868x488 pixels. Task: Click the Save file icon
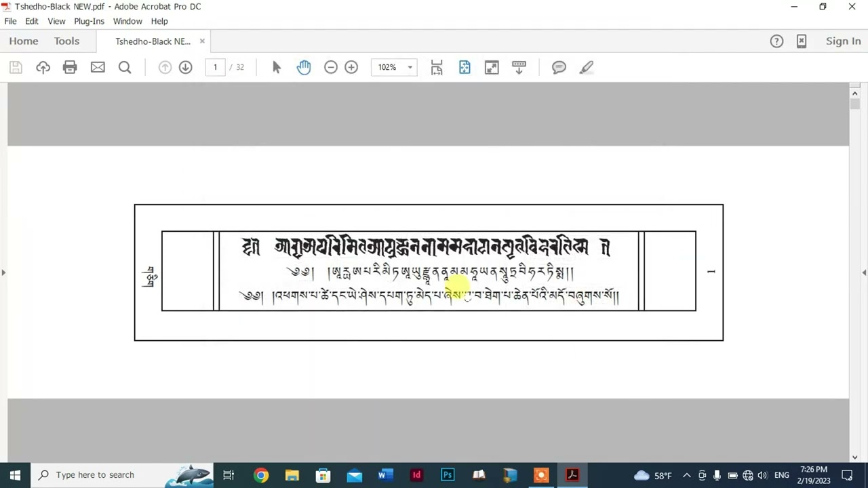tap(16, 67)
